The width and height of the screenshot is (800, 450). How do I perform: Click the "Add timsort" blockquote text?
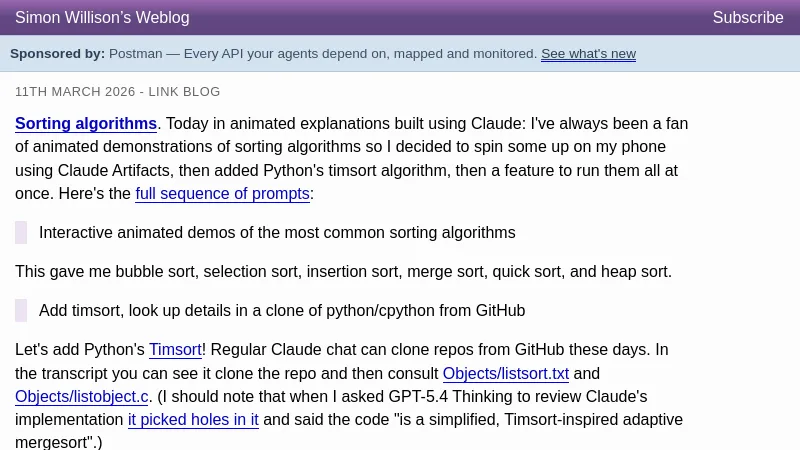pyautogui.click(x=282, y=311)
